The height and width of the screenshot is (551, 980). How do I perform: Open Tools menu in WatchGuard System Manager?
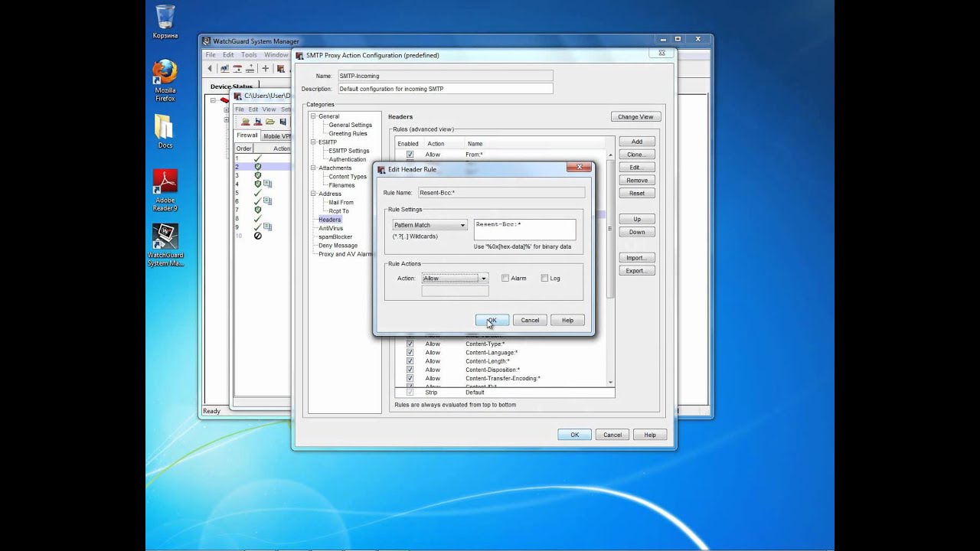click(250, 55)
